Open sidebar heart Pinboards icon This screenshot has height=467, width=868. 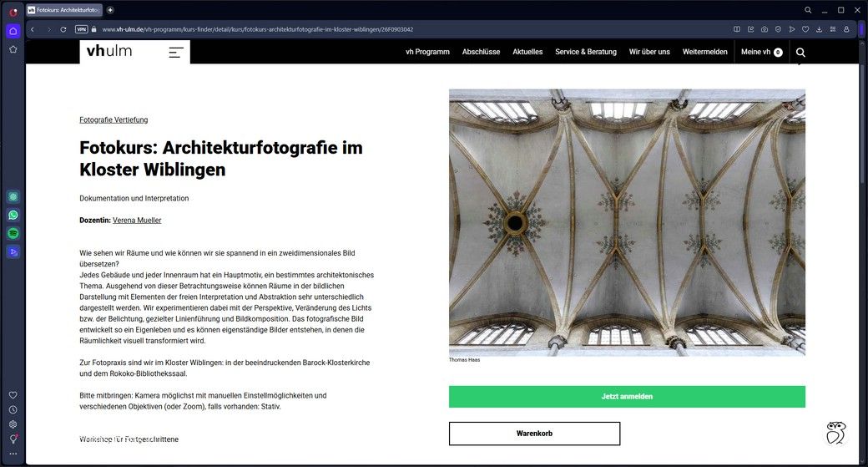(13, 395)
